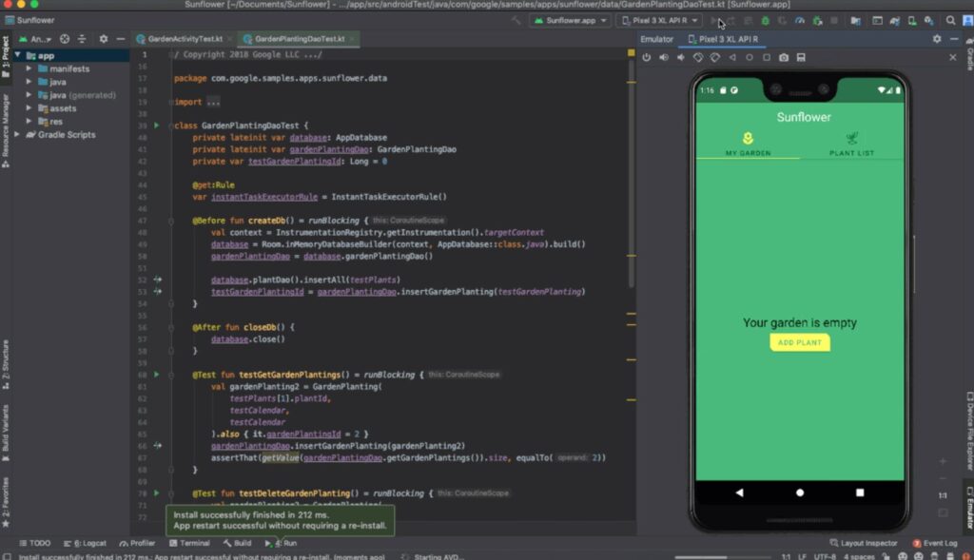The image size is (974, 560).
Task: Open the Layout Inspector tool window
Action: tap(864, 543)
